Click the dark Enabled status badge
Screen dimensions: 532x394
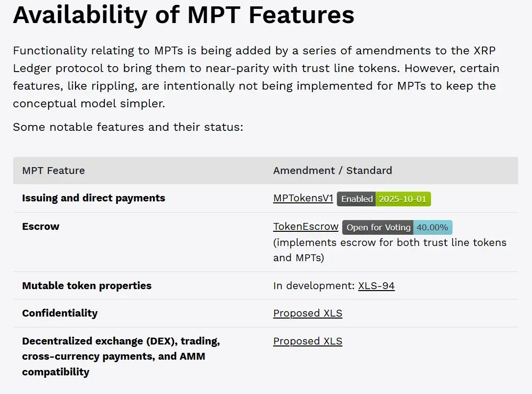pyautogui.click(x=356, y=199)
